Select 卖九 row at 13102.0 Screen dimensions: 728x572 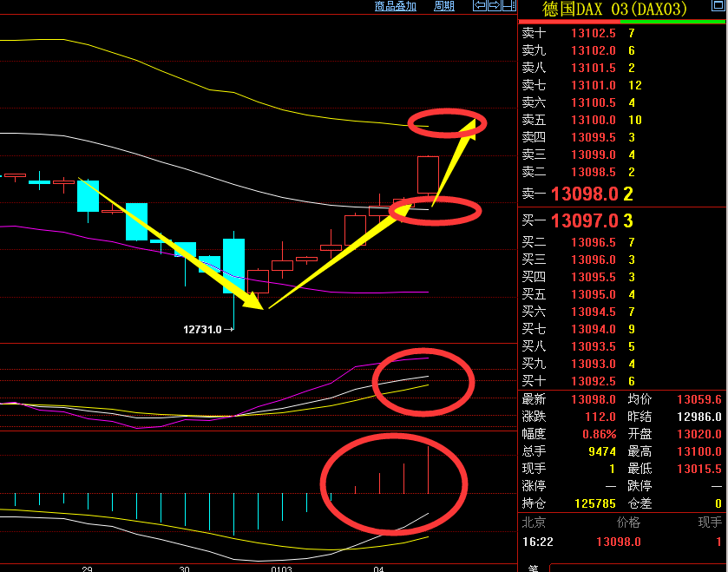click(x=621, y=50)
